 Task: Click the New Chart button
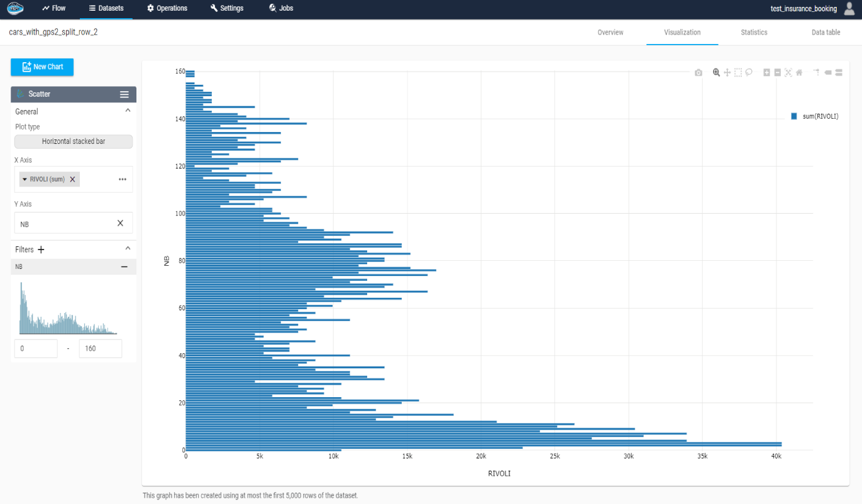coord(42,67)
